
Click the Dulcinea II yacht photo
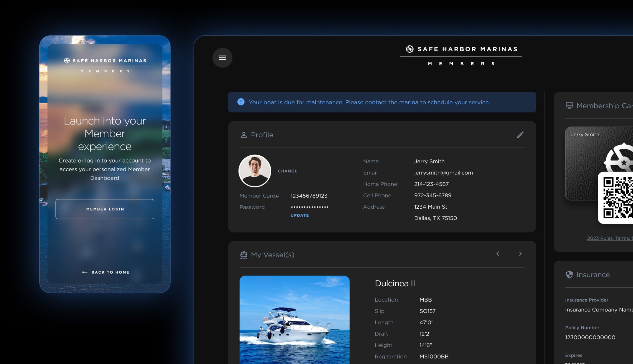coord(294,320)
